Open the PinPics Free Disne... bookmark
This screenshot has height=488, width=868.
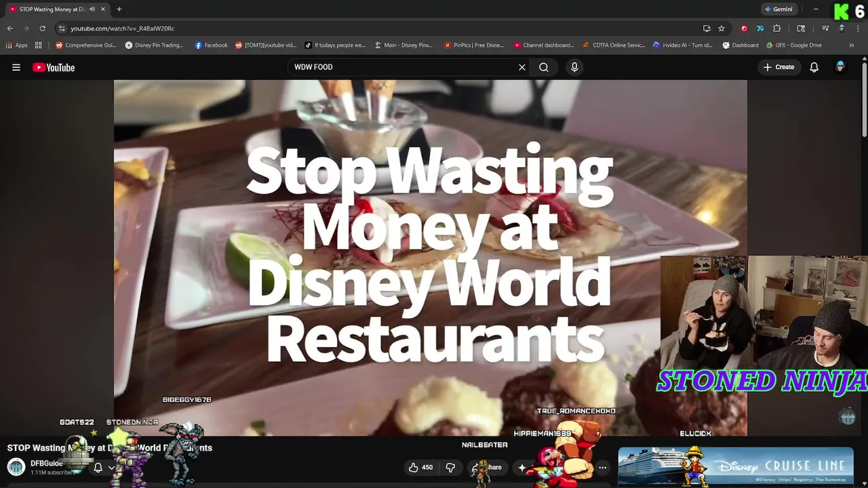[474, 45]
